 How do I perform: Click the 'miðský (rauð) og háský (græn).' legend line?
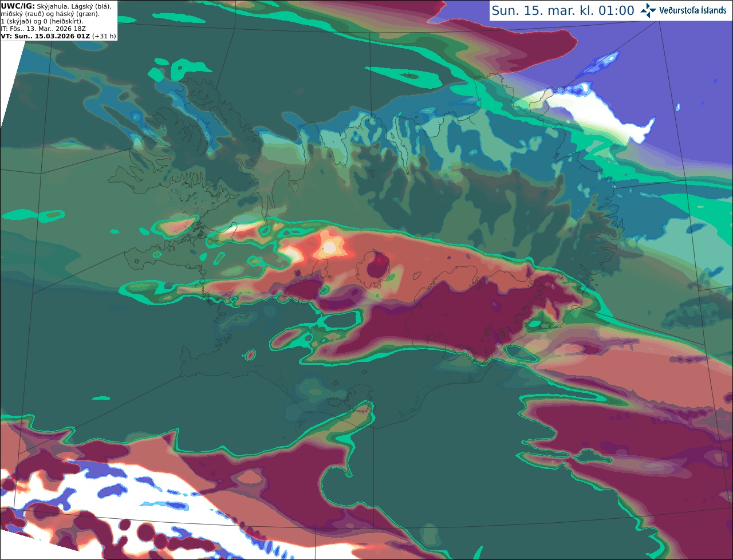click(x=50, y=14)
